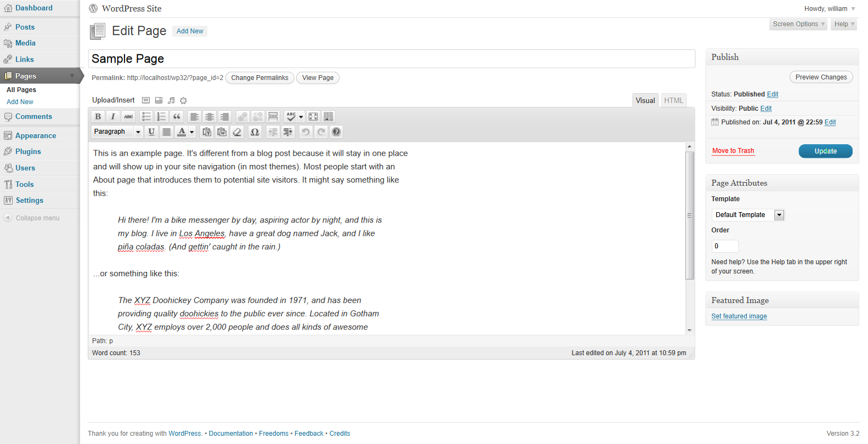Viewport: 868px width, 444px height.
Task: Apply strikethrough formatting (ABC icon)
Action: point(128,116)
